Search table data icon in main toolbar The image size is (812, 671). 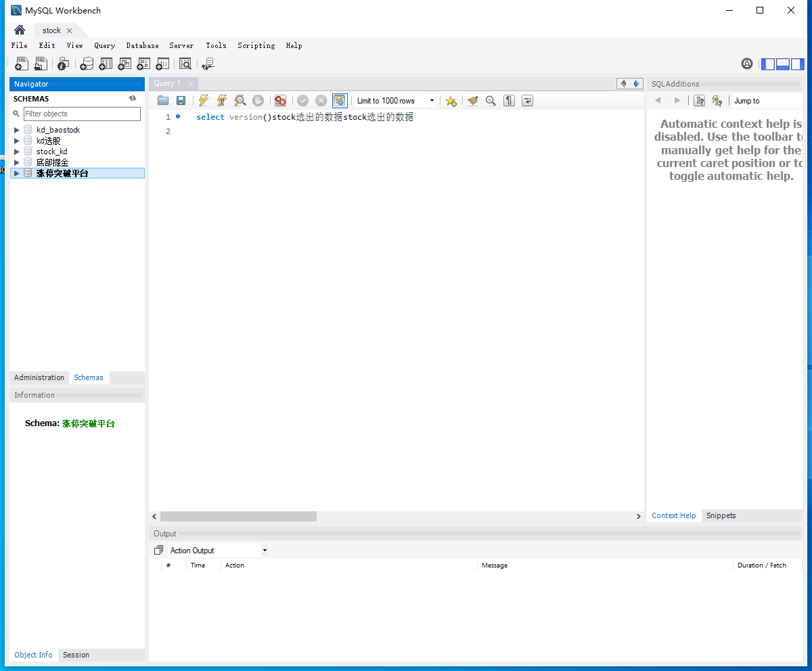pyautogui.click(x=185, y=64)
